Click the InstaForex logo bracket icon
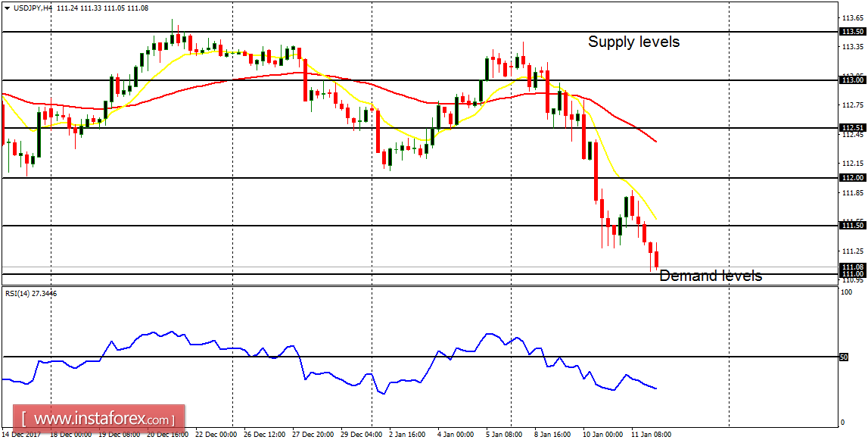This screenshot has width=868, height=443. [23, 417]
